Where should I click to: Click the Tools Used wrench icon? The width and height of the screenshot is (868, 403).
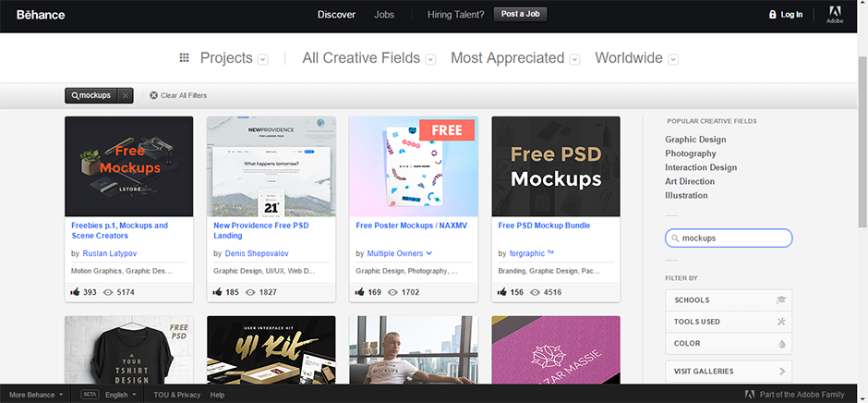[x=781, y=322]
